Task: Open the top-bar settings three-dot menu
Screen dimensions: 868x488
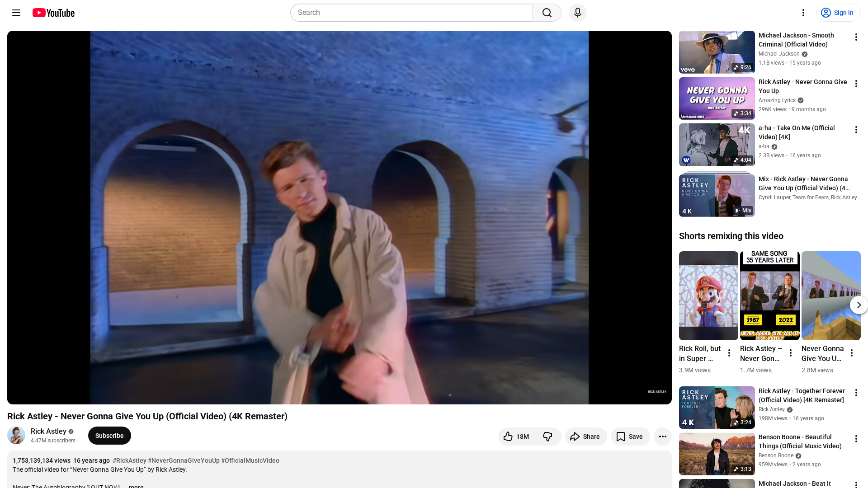Action: click(803, 13)
